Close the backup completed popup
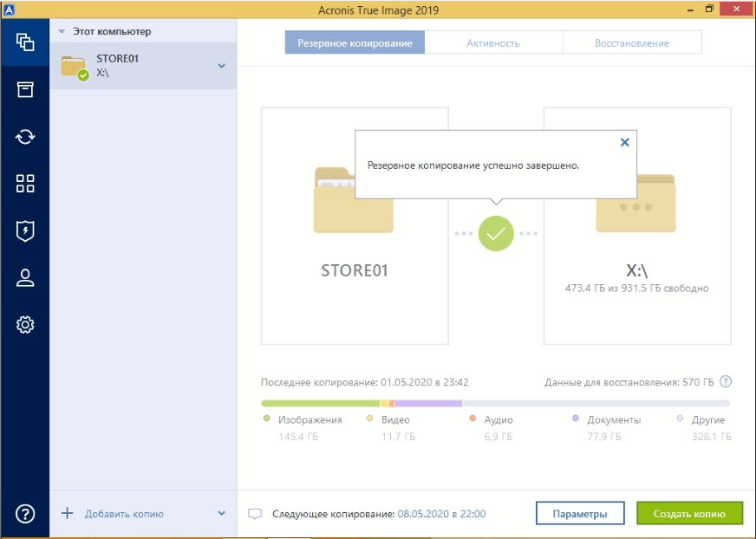 coord(624,142)
